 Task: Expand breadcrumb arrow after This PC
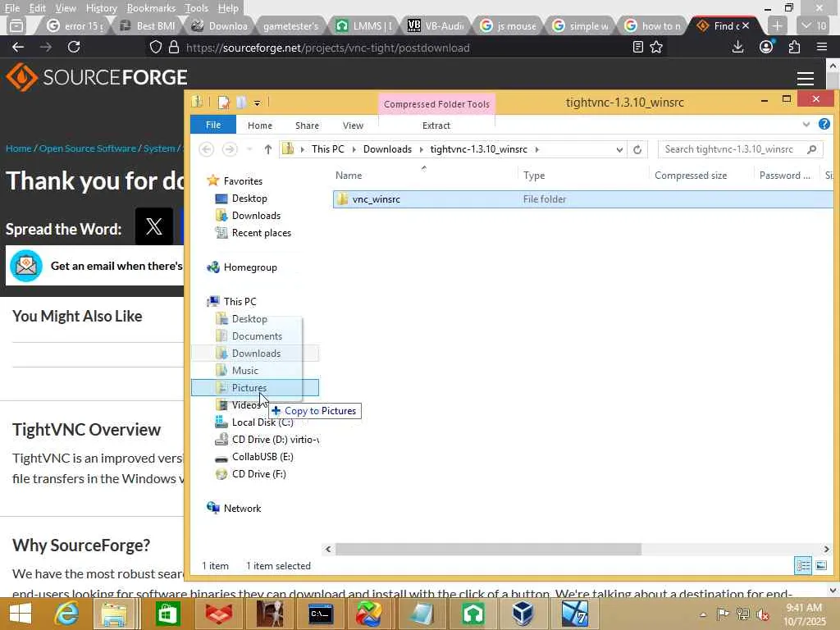point(354,149)
